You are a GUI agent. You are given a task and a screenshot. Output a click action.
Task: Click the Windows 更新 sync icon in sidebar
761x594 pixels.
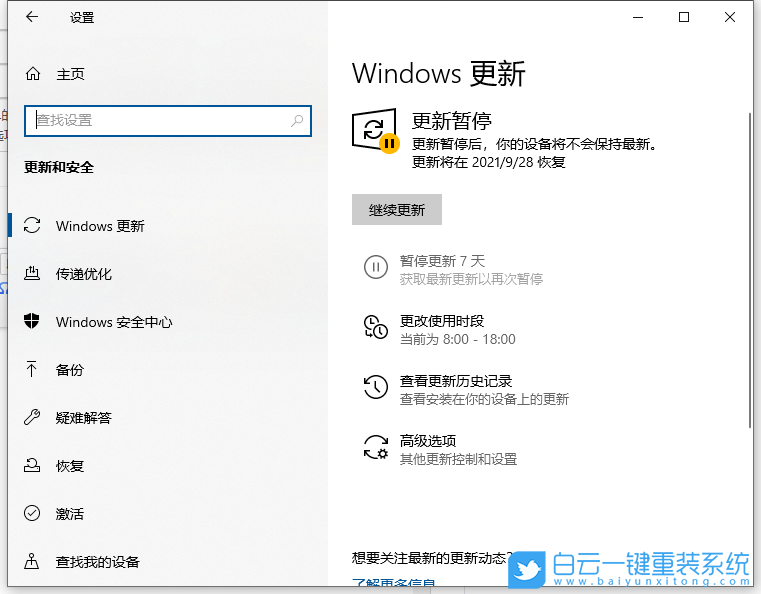32,225
